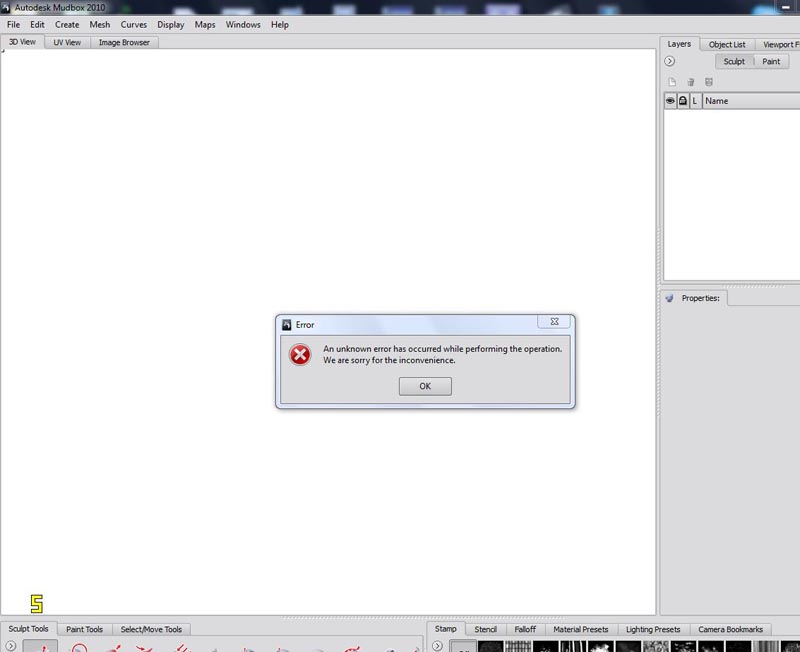
Task: Open the Lighting Presets tab
Action: [653, 629]
